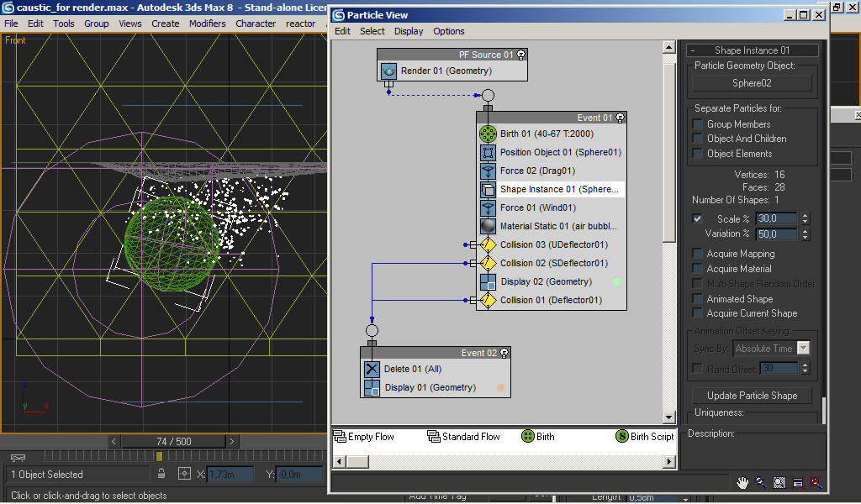This screenshot has height=504, width=861.
Task: Enable Acquire Mapping checkbox
Action: tap(697, 254)
